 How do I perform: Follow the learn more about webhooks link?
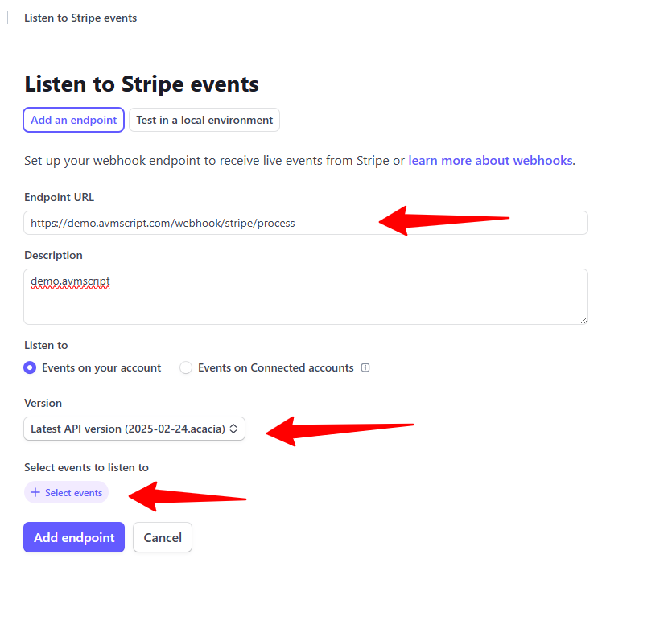coord(490,160)
